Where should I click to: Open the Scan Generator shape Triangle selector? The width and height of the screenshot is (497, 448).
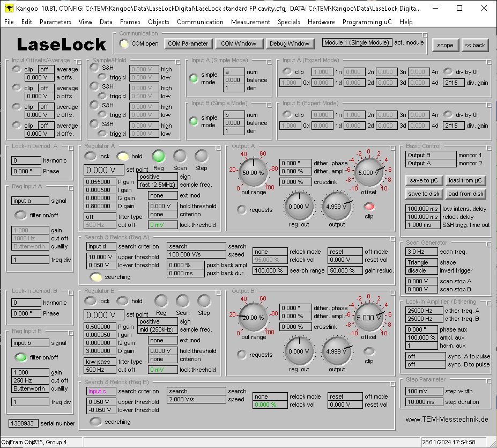[x=424, y=262]
